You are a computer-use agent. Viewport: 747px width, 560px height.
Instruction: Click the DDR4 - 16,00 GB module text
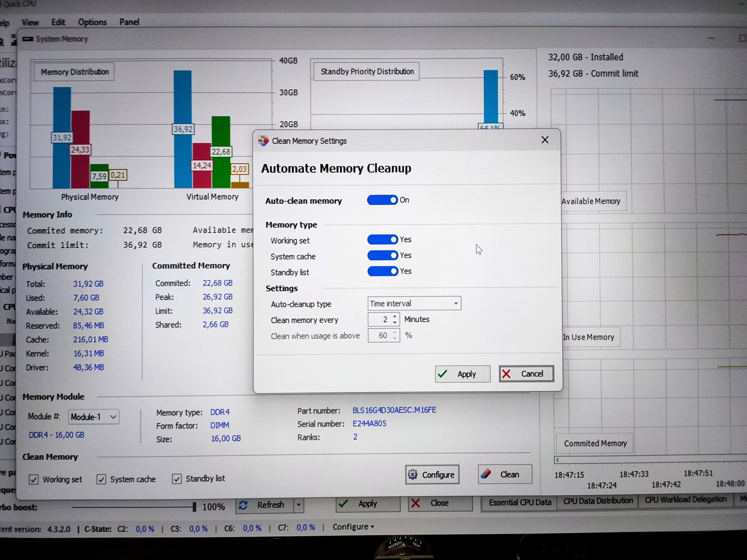click(56, 435)
